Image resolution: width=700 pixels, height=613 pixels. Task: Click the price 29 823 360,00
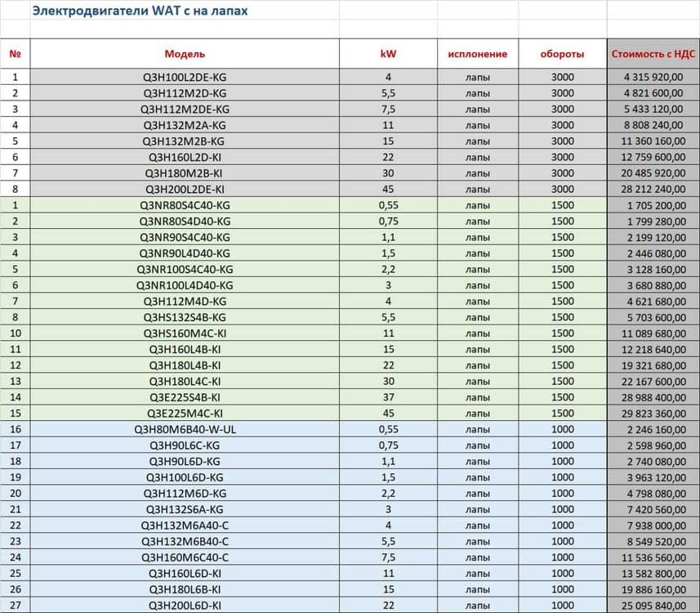tap(653, 414)
